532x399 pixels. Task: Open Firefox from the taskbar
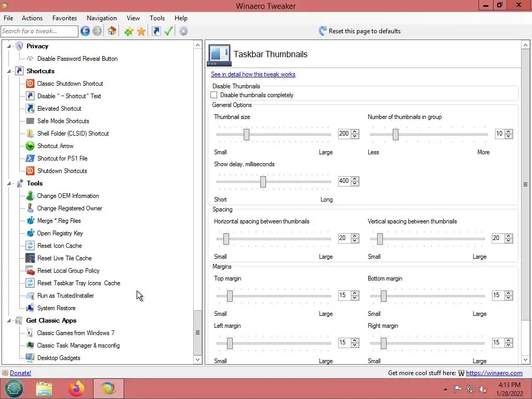[x=76, y=389]
